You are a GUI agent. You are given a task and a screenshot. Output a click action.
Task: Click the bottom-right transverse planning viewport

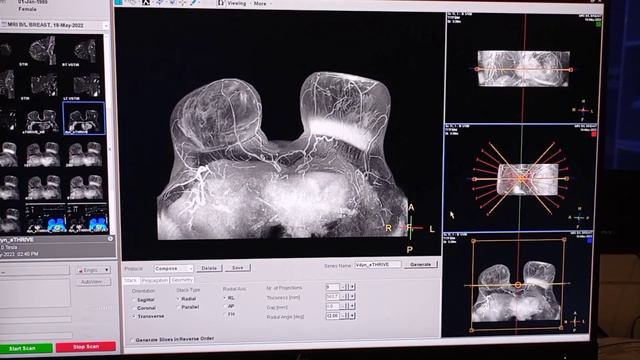[x=517, y=284]
